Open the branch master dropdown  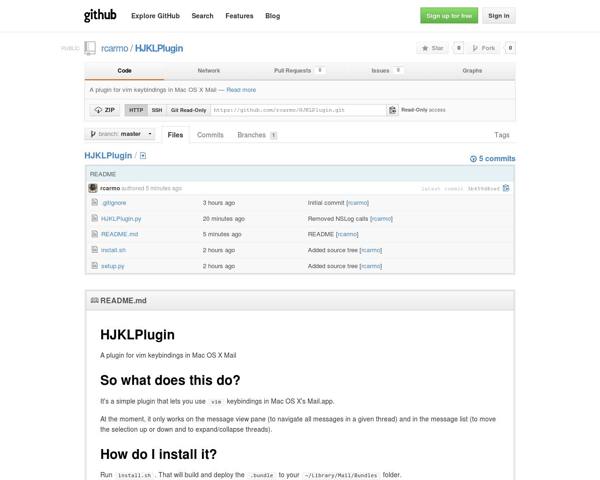(x=121, y=134)
